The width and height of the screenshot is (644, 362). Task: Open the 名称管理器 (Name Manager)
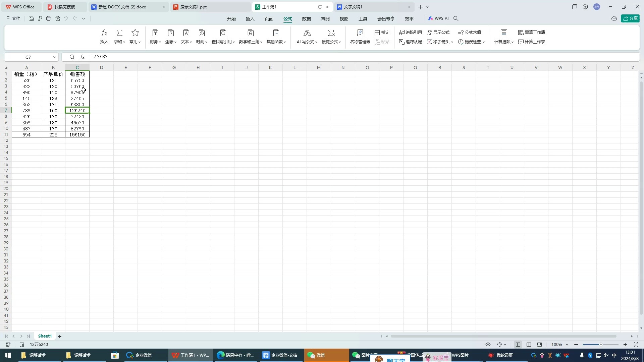pos(360,36)
